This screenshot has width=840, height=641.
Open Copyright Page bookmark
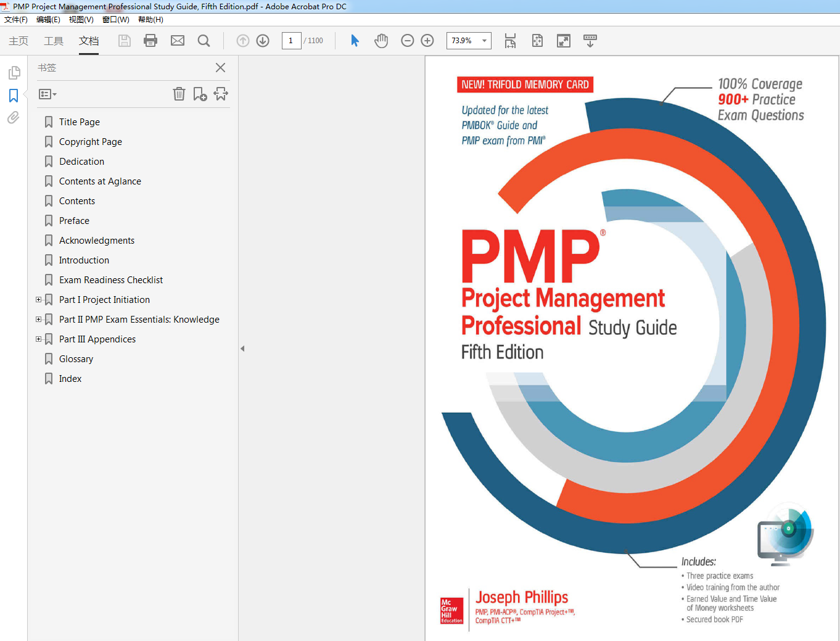pos(91,142)
